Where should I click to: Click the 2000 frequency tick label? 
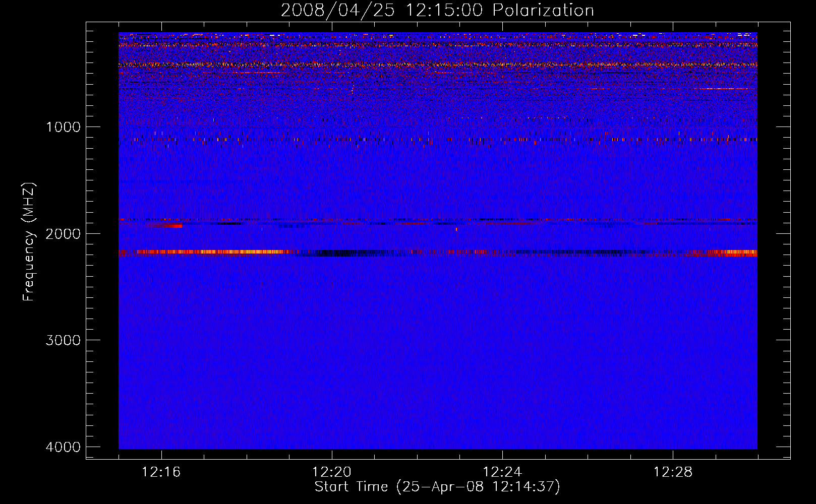(x=63, y=233)
